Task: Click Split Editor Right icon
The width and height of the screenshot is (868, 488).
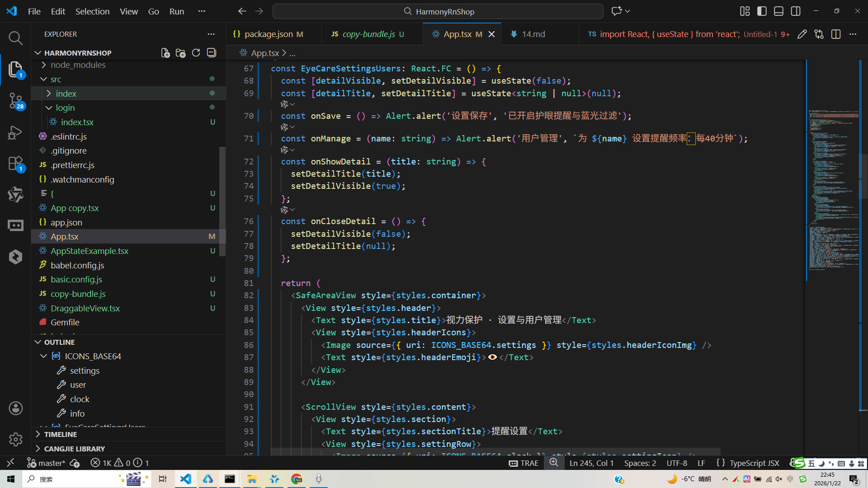Action: click(x=835, y=34)
